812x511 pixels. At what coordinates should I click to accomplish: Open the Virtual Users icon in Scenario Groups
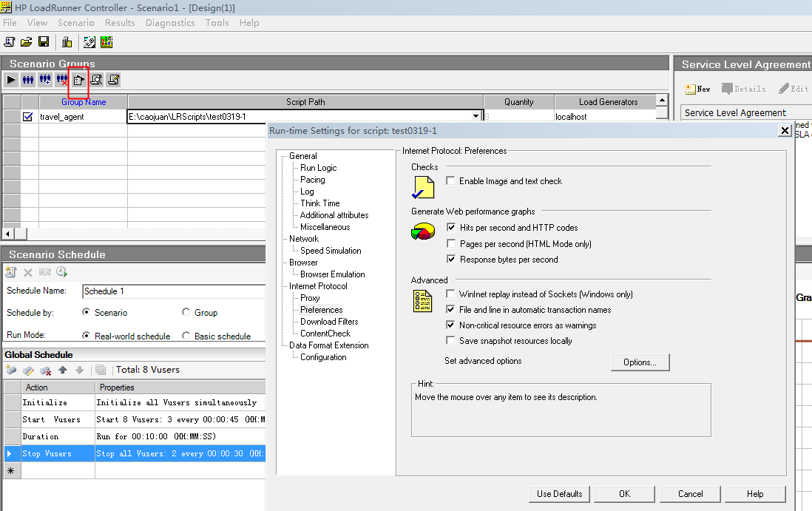[28, 80]
